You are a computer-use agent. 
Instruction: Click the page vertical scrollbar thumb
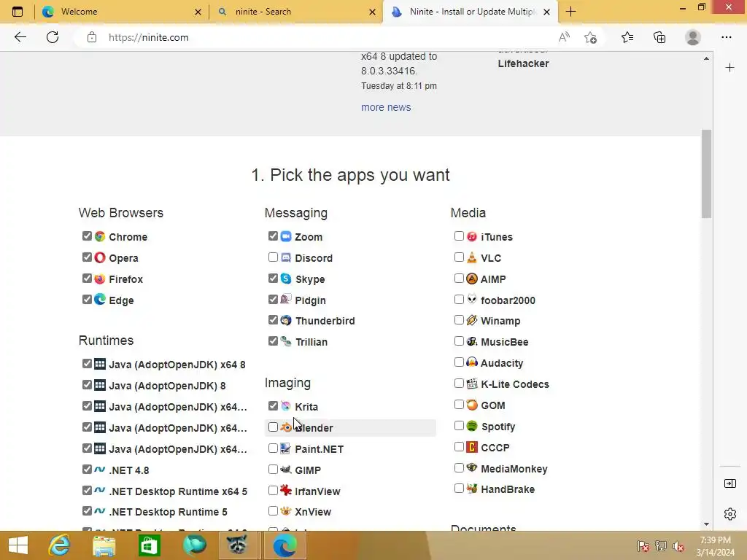[706, 174]
